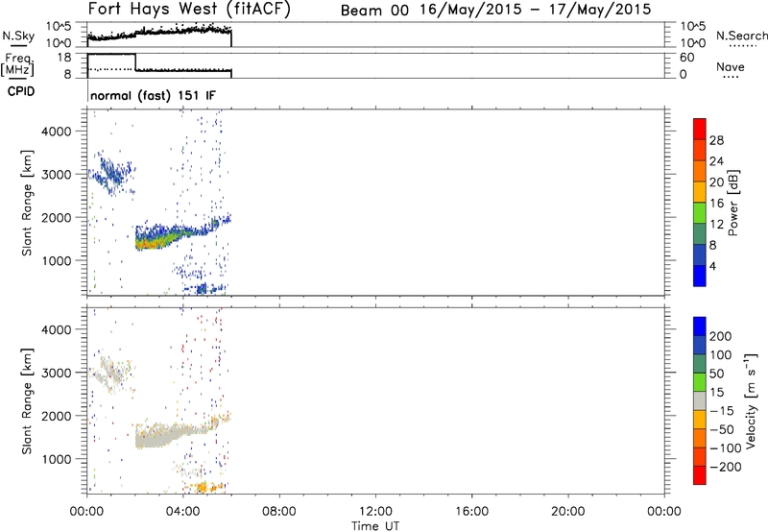Click the '08:00' time axis tick label
Screen dimensions: 768x532
(279, 512)
